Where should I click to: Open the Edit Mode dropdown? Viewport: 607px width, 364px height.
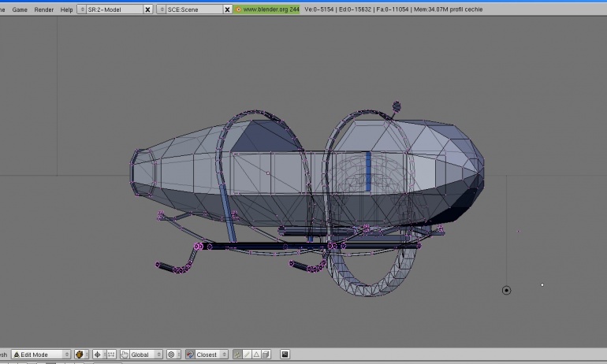point(41,355)
